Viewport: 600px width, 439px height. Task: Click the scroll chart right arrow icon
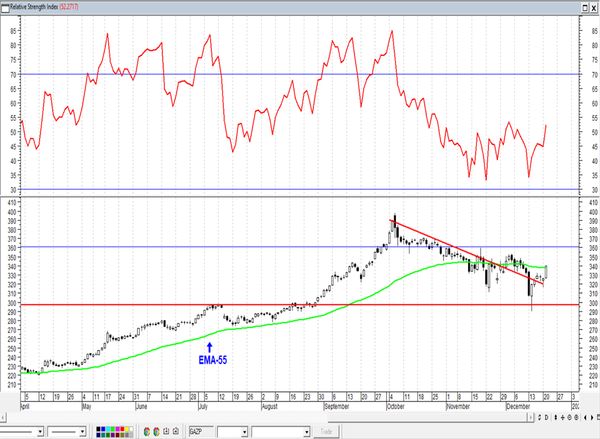click(592, 417)
